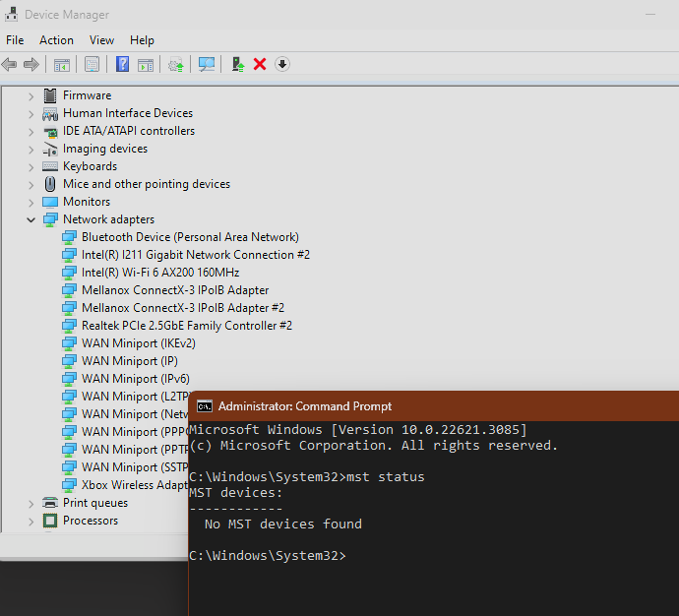Select Intel(R) Wi-Fi 6 AX200 160MHz

point(160,273)
